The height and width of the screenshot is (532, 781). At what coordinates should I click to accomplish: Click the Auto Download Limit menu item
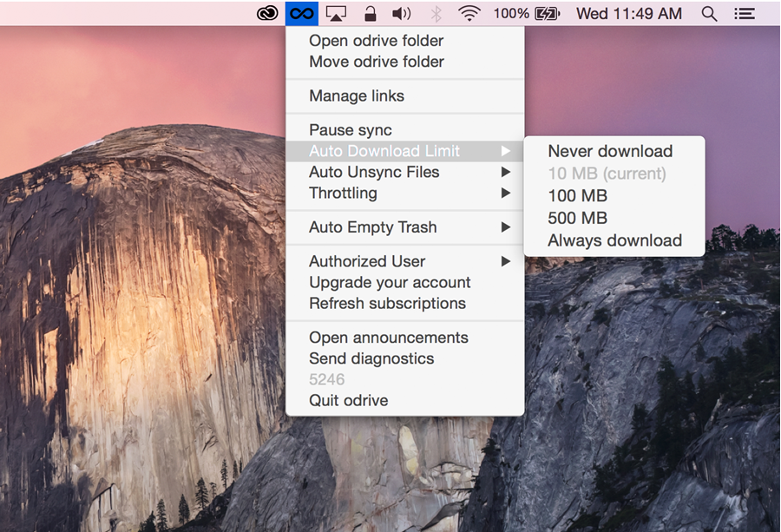405,151
